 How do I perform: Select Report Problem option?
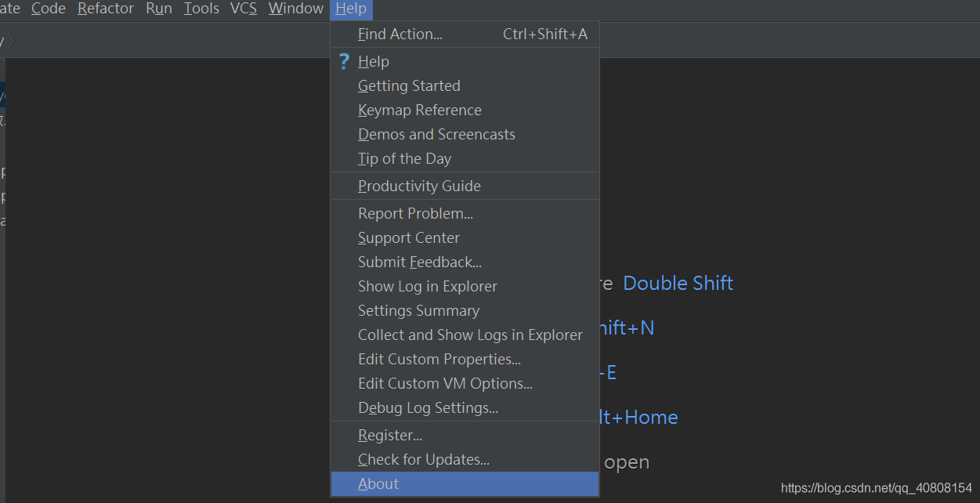tap(415, 214)
